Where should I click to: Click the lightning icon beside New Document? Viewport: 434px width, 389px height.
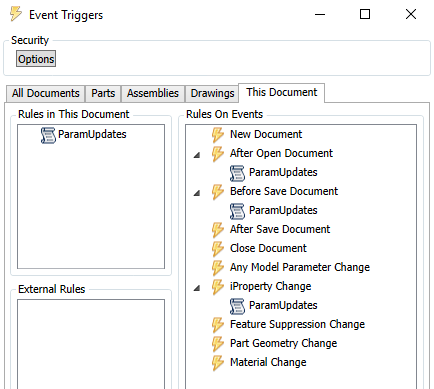218,135
